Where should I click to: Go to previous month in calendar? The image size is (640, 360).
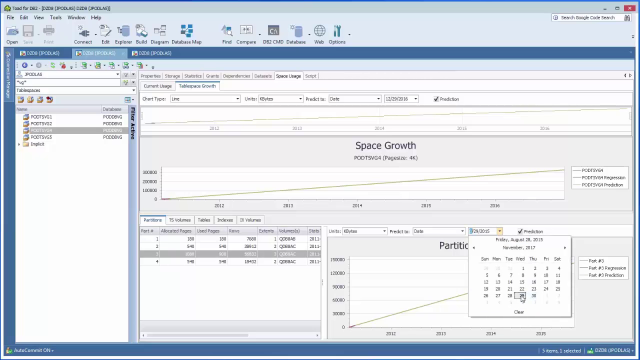tap(474, 248)
